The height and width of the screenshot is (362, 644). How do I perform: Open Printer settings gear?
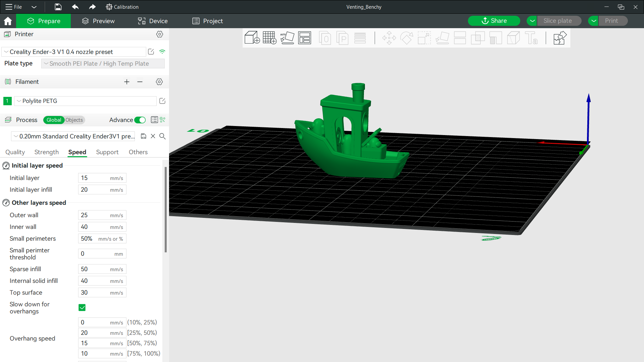(x=160, y=34)
